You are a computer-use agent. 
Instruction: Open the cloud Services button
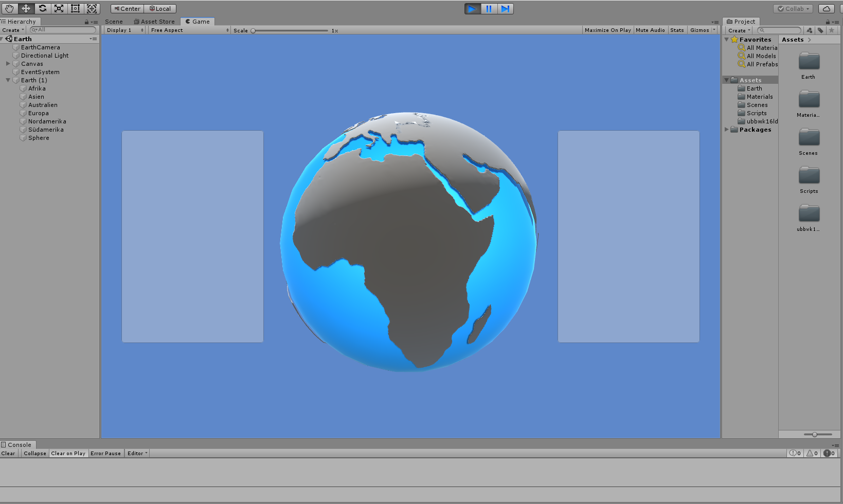tap(826, 9)
